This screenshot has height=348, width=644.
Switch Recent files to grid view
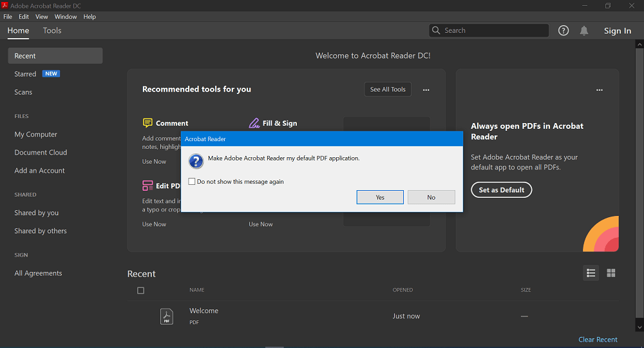point(611,273)
